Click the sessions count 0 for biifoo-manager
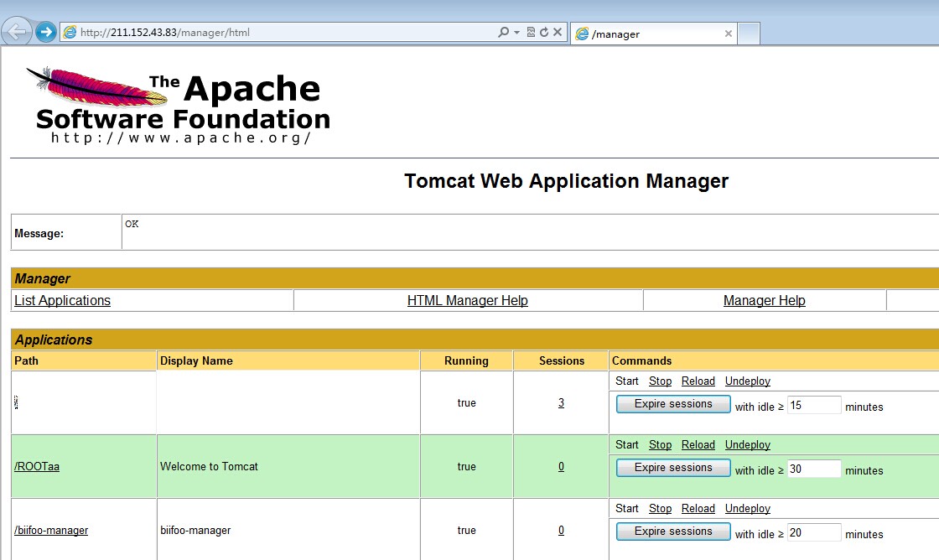 (x=561, y=530)
